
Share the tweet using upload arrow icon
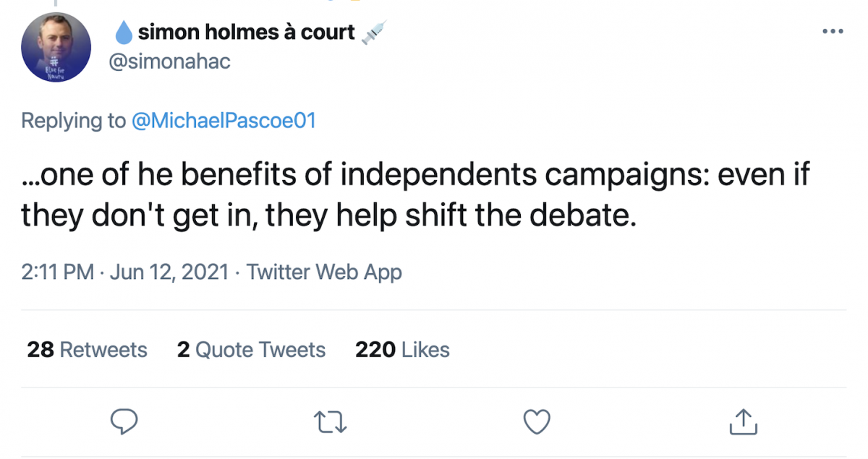click(x=743, y=421)
